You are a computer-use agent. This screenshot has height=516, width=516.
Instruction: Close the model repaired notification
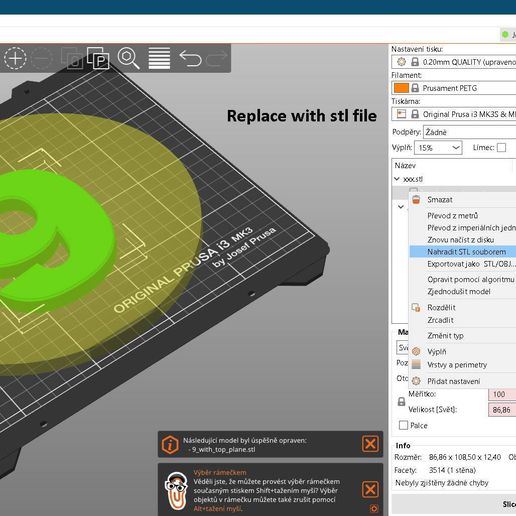(x=370, y=444)
